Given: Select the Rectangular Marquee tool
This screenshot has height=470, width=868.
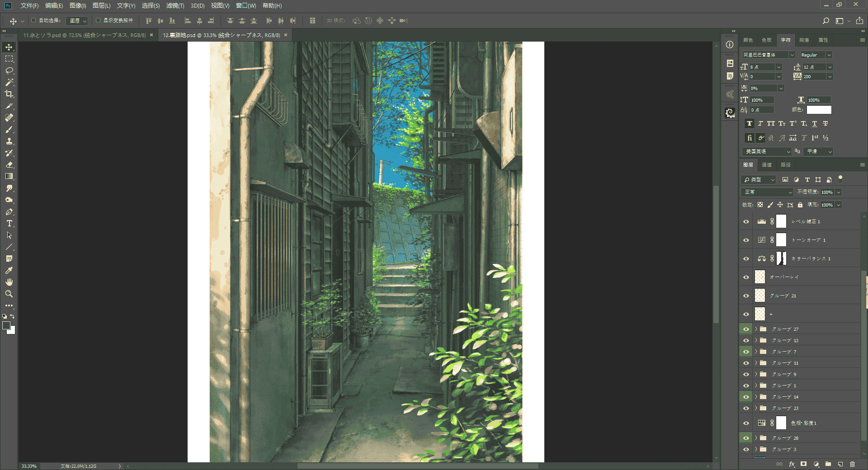Looking at the screenshot, I should click(9, 59).
